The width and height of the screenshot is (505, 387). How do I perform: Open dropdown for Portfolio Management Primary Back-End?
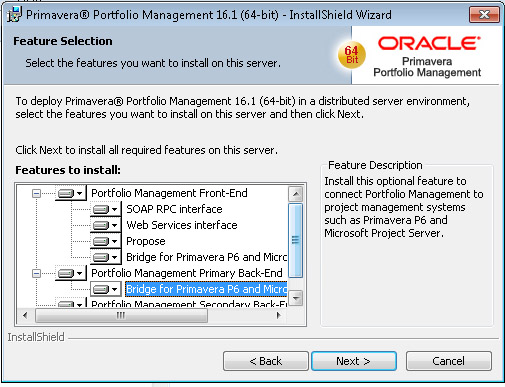(x=70, y=273)
